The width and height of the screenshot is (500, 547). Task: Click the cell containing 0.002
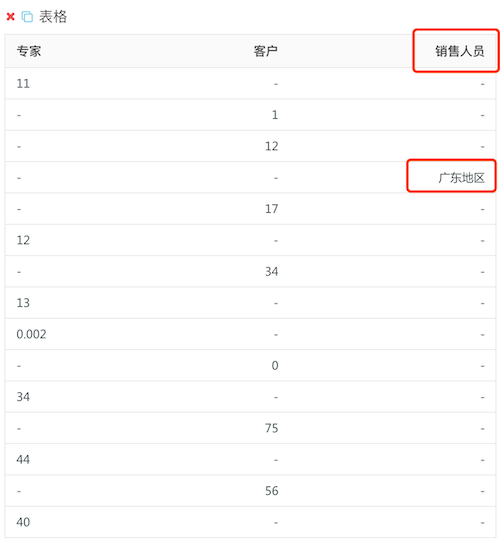pyautogui.click(x=31, y=334)
